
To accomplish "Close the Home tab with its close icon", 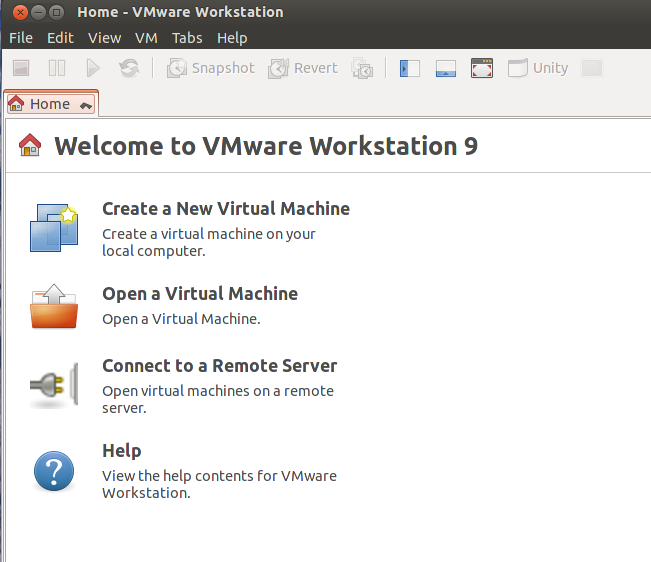I will (86, 105).
